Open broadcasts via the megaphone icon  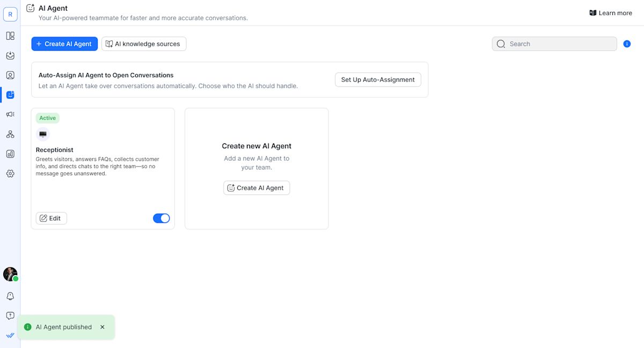pos(10,114)
